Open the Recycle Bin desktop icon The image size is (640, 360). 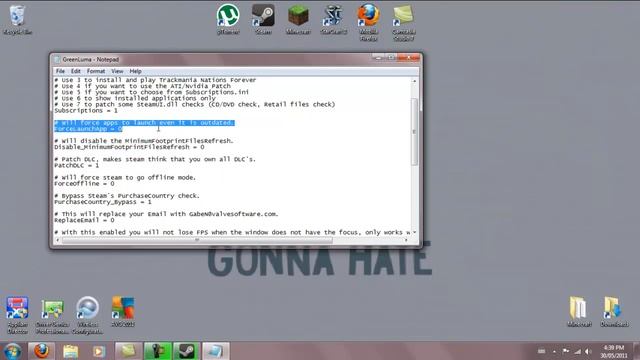click(x=17, y=20)
